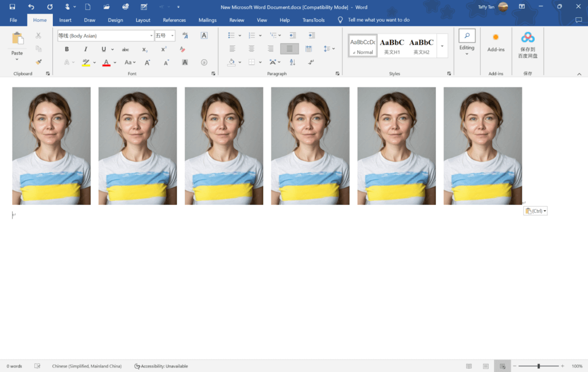Open the Layout ribbon tab
This screenshot has width=588, height=372.
[x=143, y=20]
